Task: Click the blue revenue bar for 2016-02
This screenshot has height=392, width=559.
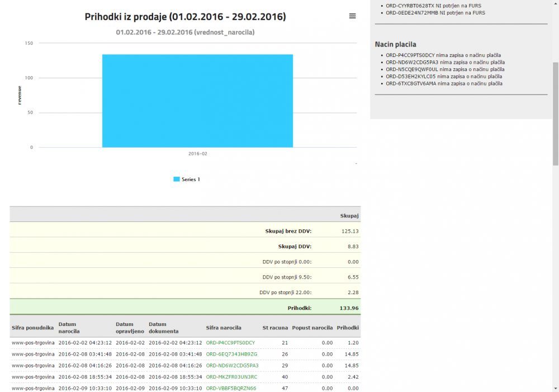Action: pos(197,101)
